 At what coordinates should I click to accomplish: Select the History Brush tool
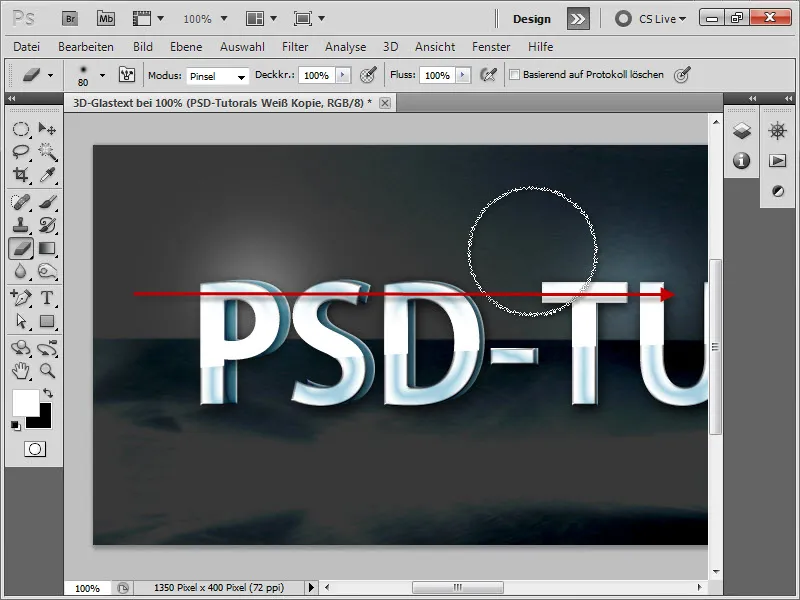[x=47, y=225]
